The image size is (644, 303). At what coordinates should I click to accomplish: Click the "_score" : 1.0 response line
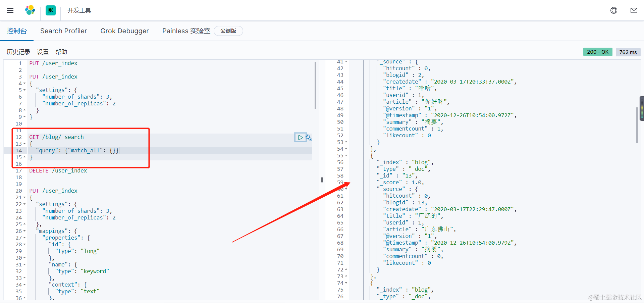(400, 182)
